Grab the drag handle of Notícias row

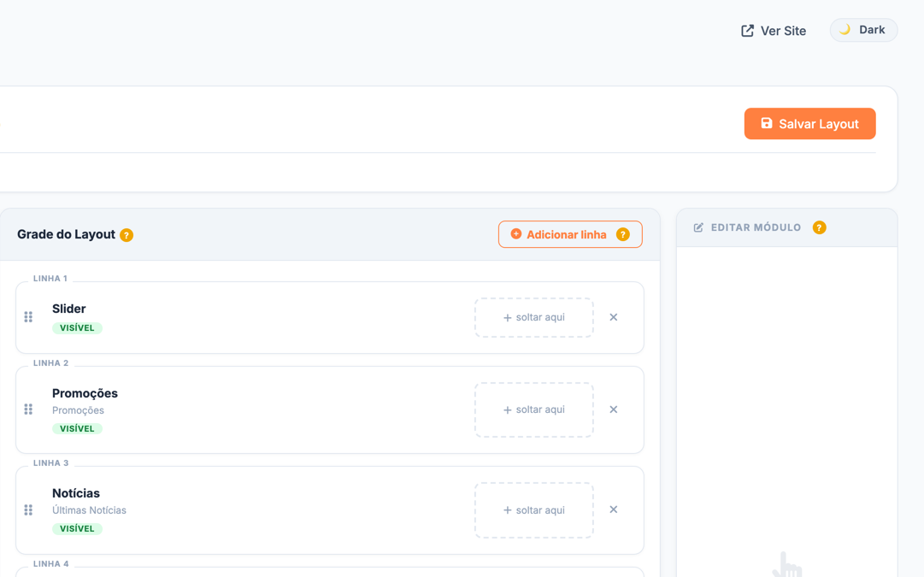pos(28,509)
